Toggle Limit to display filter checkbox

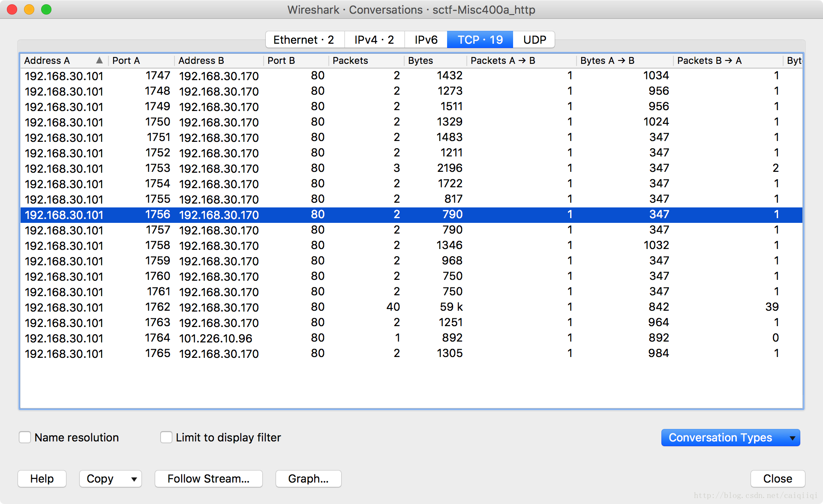point(166,437)
